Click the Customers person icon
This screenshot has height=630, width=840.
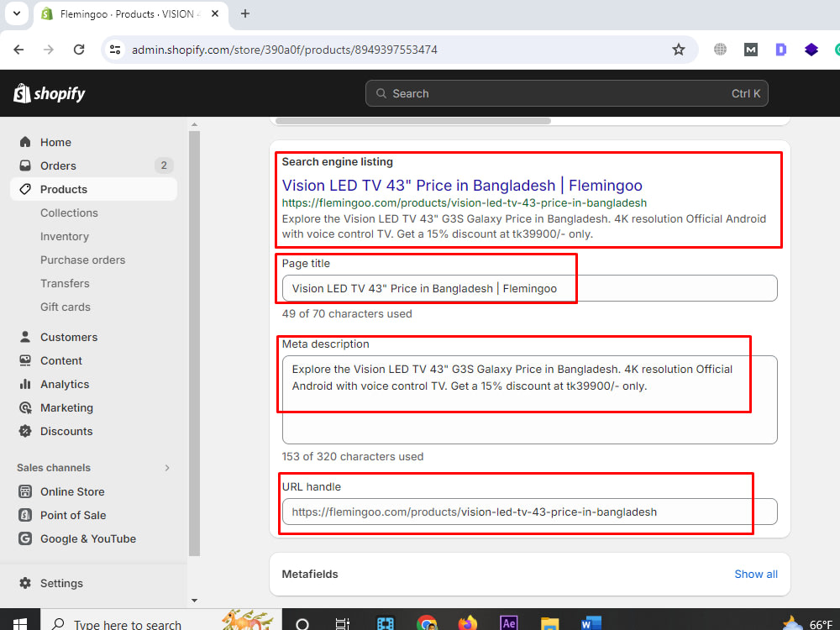point(25,337)
